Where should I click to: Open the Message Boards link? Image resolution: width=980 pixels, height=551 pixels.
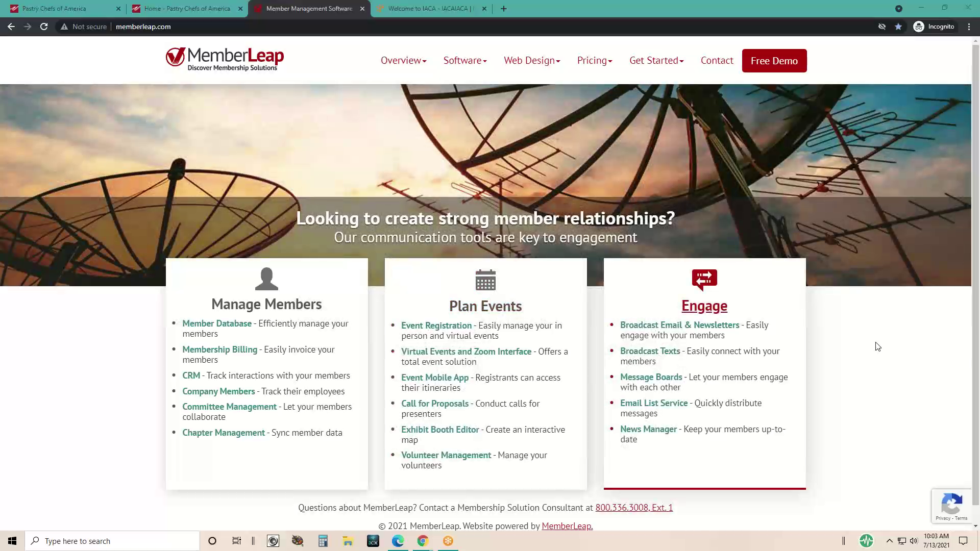coord(651,377)
